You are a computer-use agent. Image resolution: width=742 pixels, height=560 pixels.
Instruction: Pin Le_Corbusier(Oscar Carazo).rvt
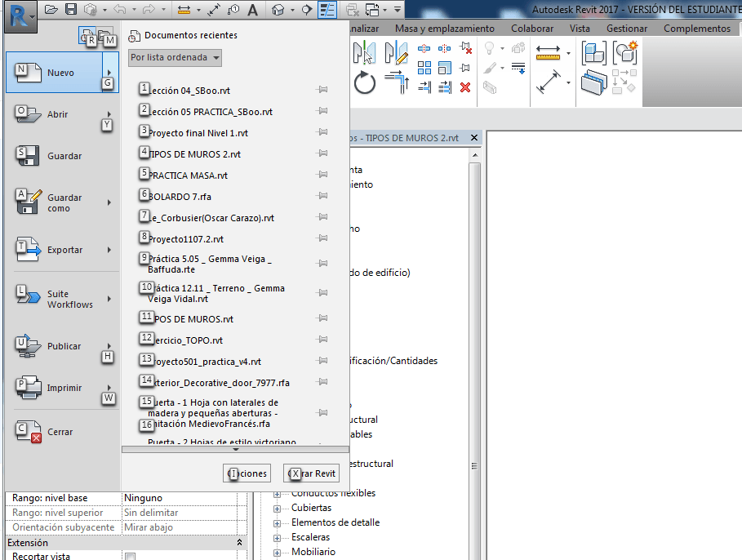[x=322, y=217]
